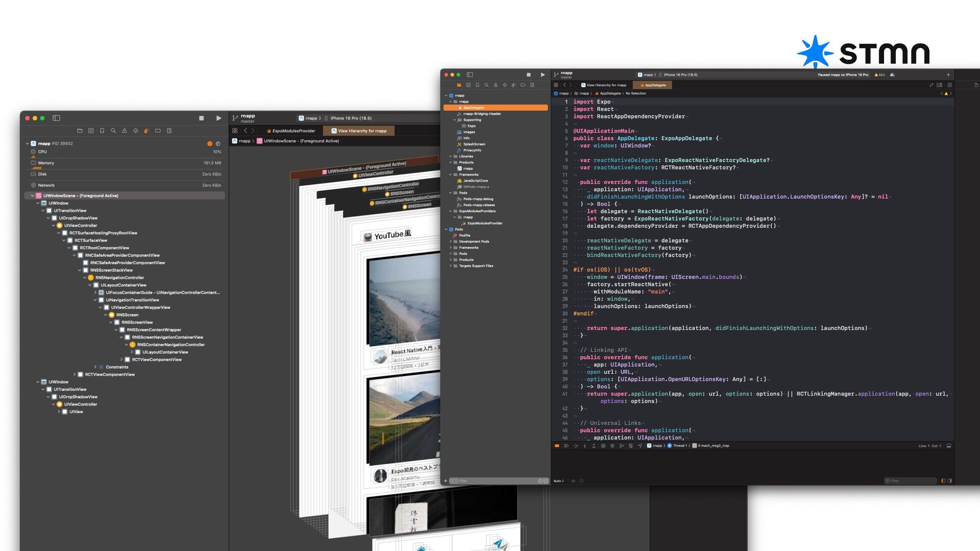The width and height of the screenshot is (980, 551).
Task: Open the Auto variables view dropdown
Action: pyautogui.click(x=559, y=481)
